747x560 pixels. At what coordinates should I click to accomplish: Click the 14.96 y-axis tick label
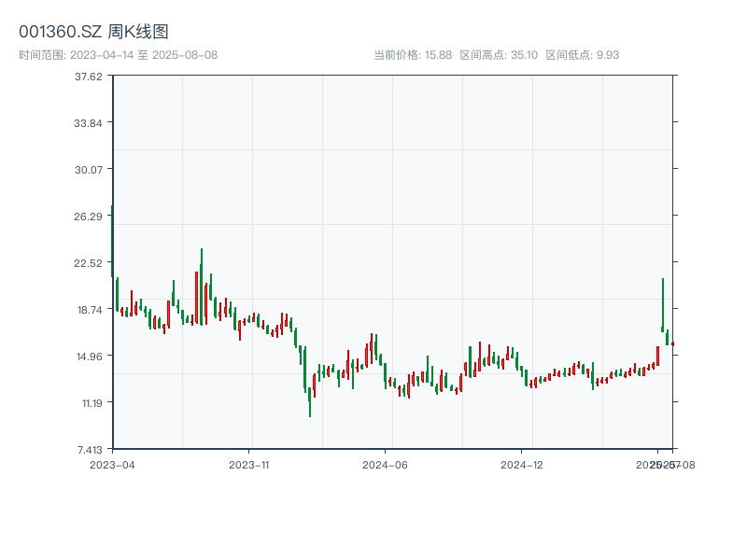[89, 357]
